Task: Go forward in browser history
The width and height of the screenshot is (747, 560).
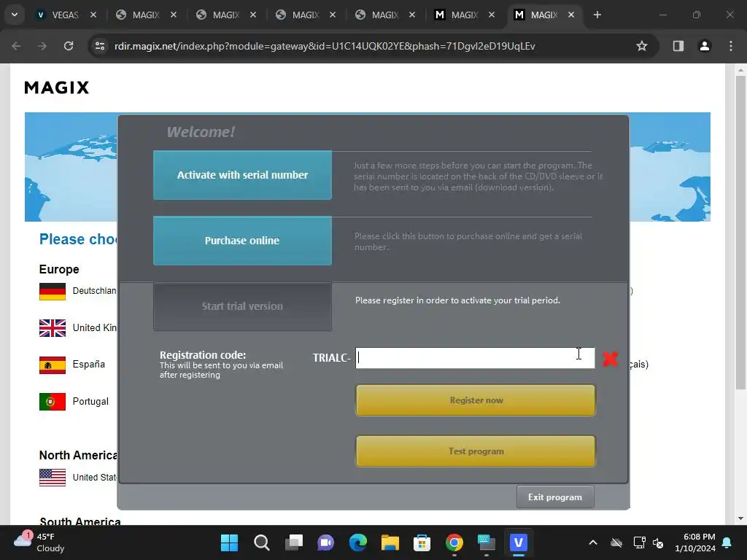Action: (x=42, y=46)
